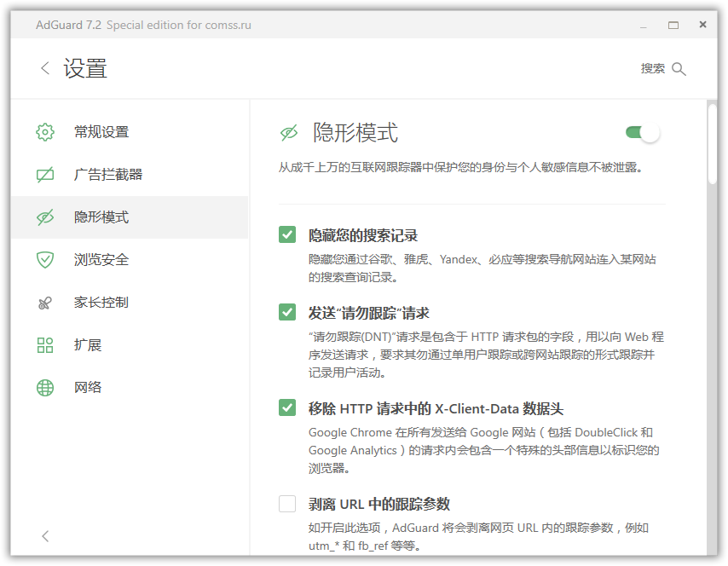Click the globe icon for 网络
The height and width of the screenshot is (566, 728).
pos(45,388)
